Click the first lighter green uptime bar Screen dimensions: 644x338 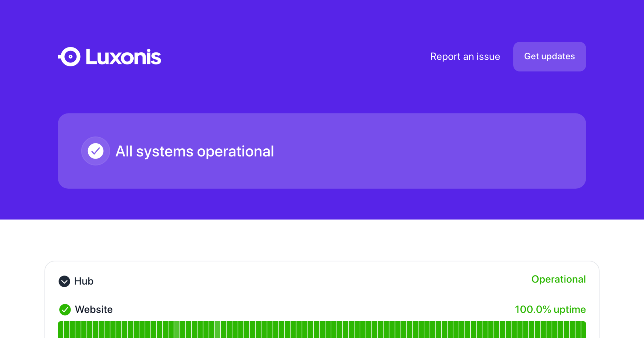(177, 330)
